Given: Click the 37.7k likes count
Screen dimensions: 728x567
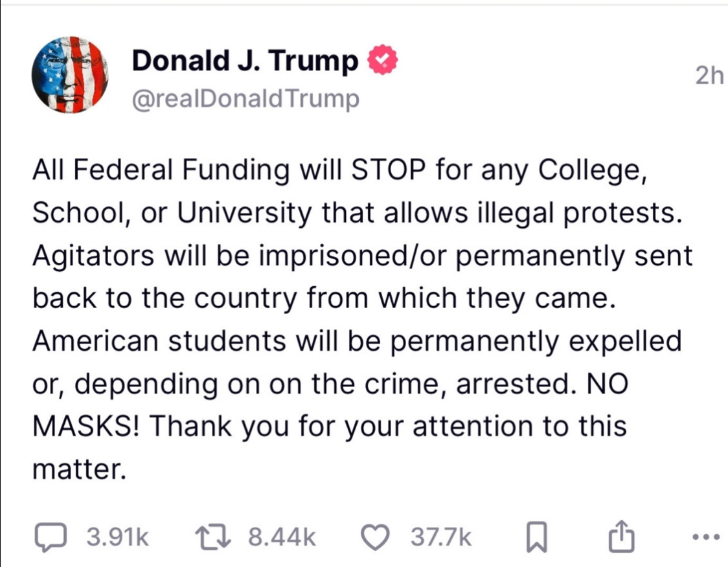Looking at the screenshot, I should click(441, 537).
